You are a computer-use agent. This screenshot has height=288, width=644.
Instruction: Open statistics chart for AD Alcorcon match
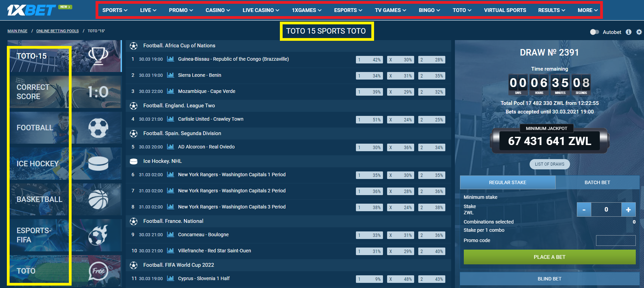171,147
